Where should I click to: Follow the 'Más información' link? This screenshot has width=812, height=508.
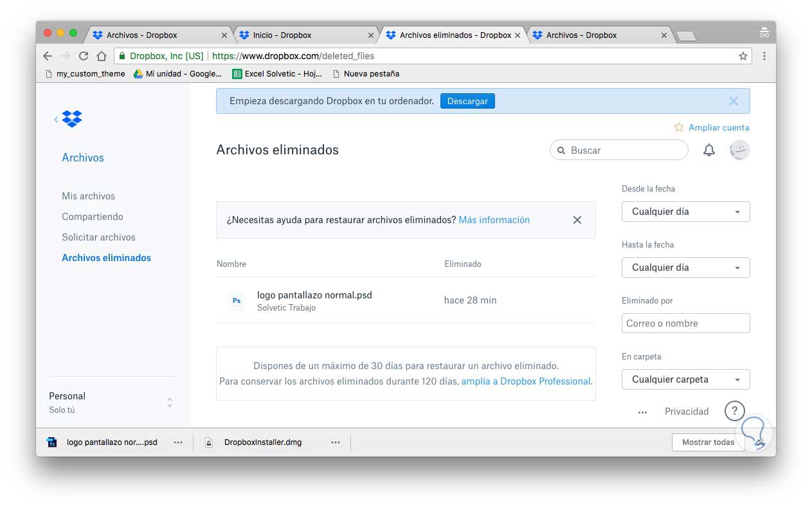coord(494,220)
